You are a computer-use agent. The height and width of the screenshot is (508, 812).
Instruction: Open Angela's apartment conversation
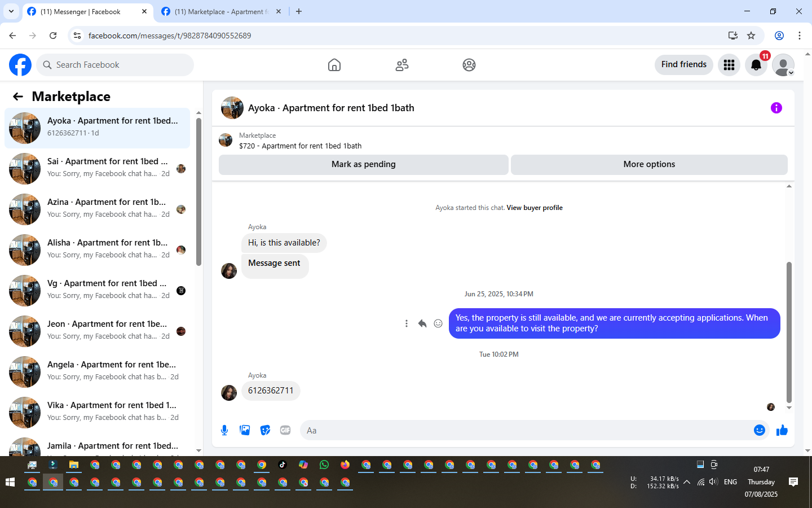97,372
